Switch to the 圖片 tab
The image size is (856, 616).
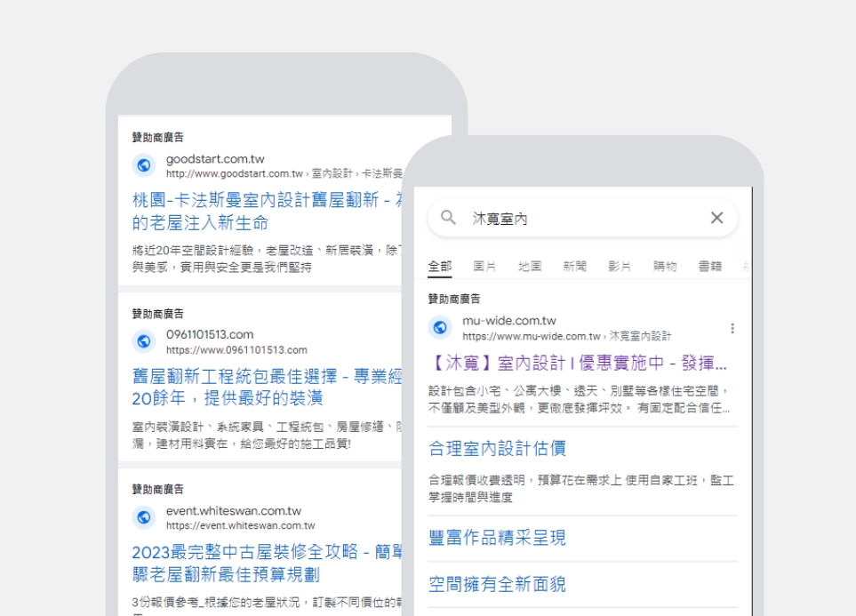pyautogui.click(x=484, y=267)
